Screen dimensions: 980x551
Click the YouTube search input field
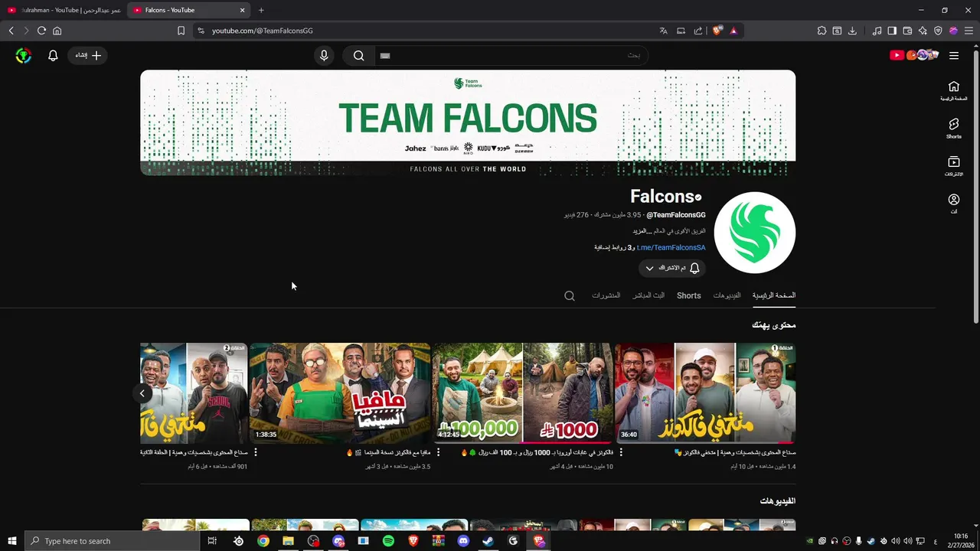pyautogui.click(x=511, y=56)
